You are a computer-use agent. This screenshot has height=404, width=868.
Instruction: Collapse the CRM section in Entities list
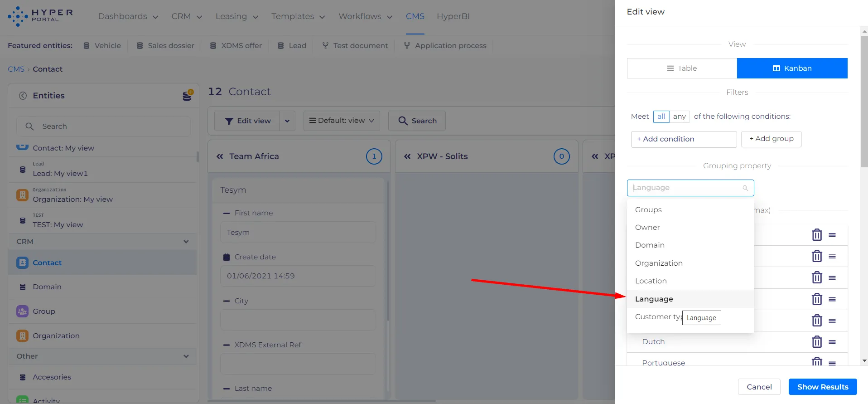pyautogui.click(x=186, y=242)
